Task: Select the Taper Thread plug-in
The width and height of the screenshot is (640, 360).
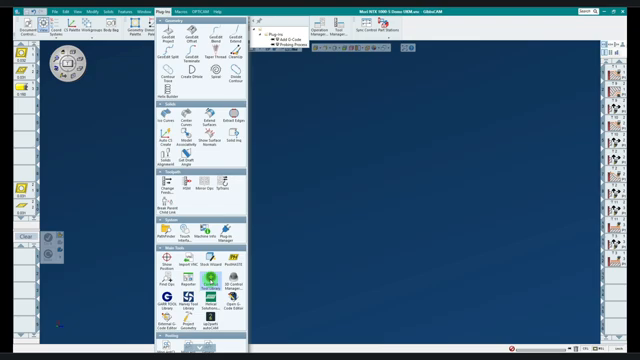Action: click(216, 52)
